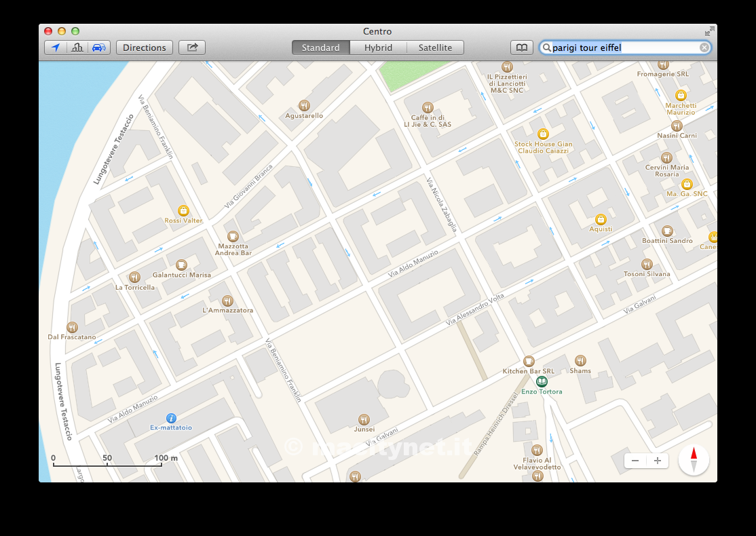Open the share button in toolbar
This screenshot has width=756, height=536.
[x=192, y=47]
